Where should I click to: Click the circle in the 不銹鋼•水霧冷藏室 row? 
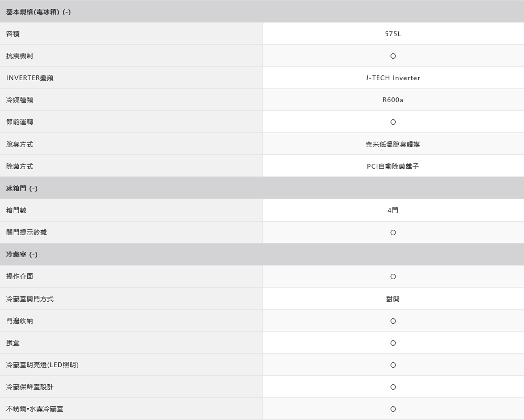(393, 409)
